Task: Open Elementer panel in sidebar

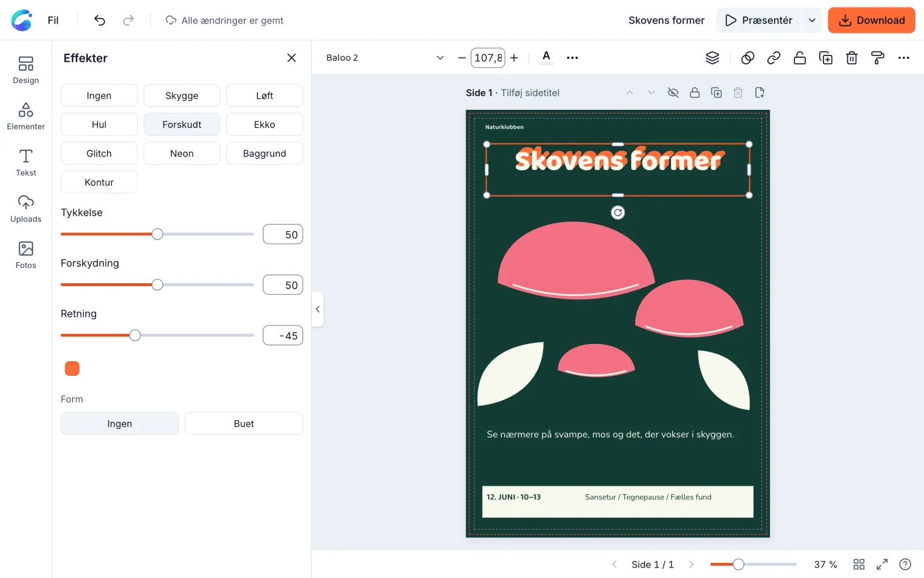Action: click(x=26, y=116)
